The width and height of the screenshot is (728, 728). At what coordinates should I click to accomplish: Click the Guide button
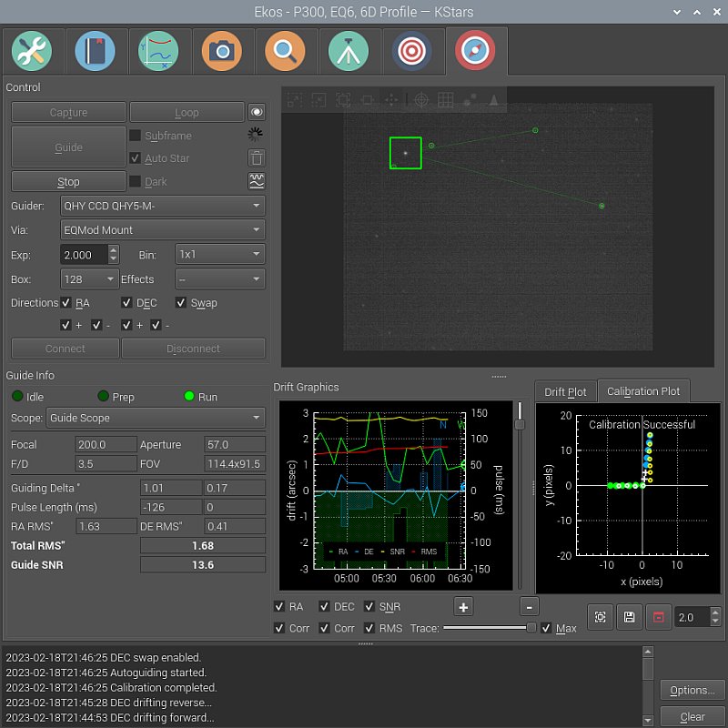pyautogui.click(x=68, y=147)
